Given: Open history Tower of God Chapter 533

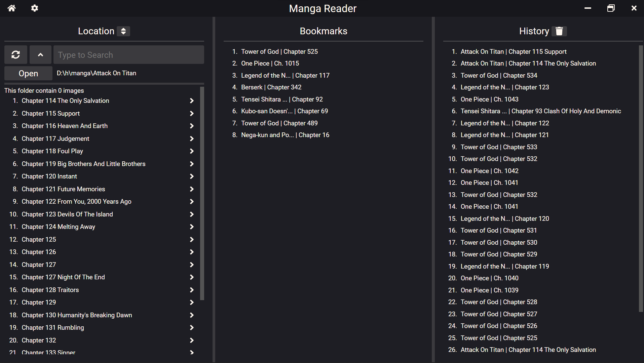Looking at the screenshot, I should (x=499, y=147).
